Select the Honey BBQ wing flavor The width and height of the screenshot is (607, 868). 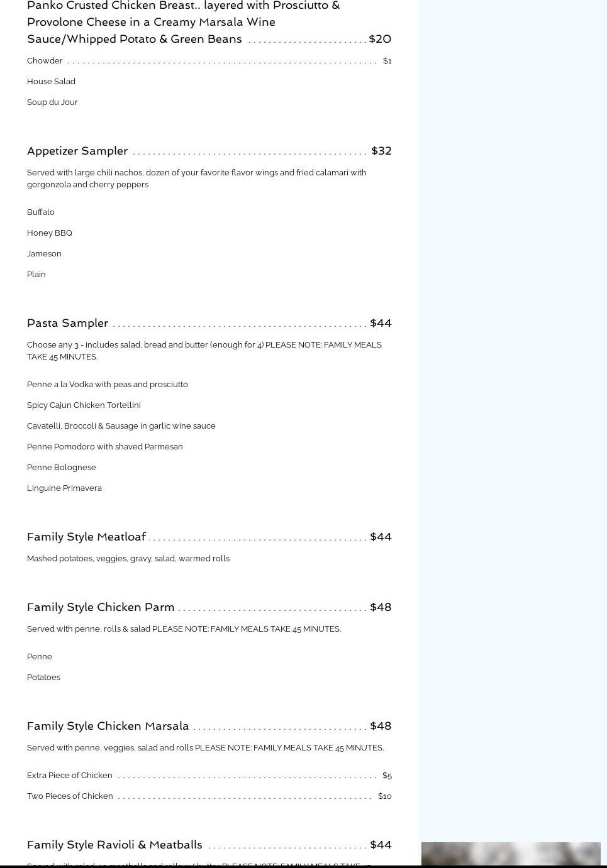[x=50, y=233]
